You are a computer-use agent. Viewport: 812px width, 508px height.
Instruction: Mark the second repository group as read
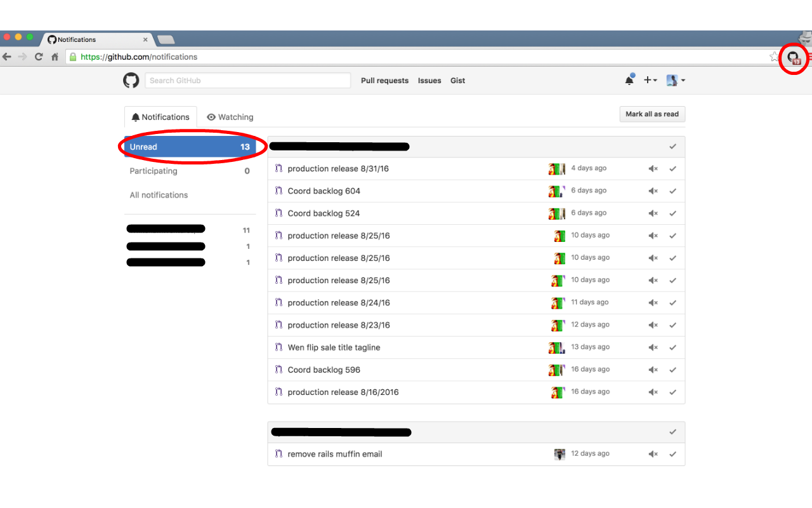point(672,431)
